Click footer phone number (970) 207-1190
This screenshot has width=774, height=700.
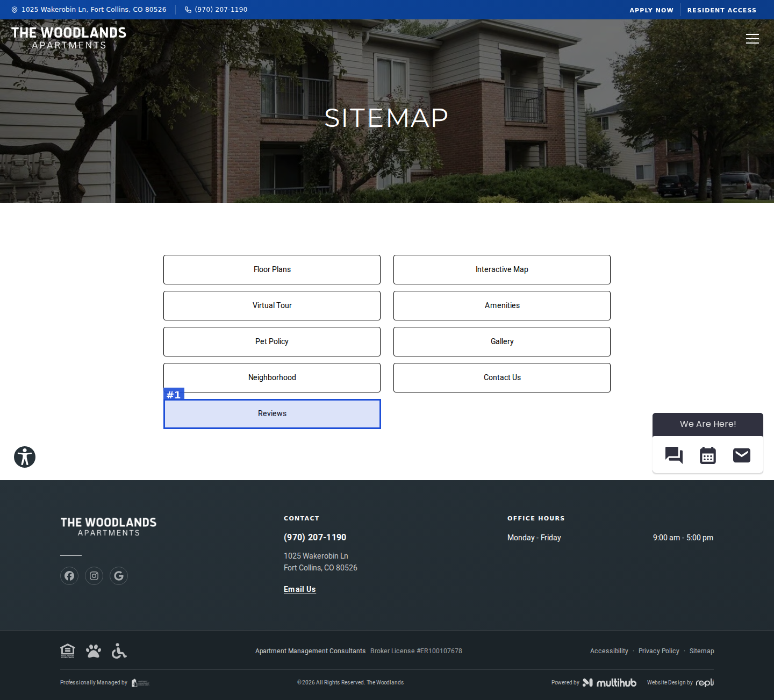click(x=315, y=537)
